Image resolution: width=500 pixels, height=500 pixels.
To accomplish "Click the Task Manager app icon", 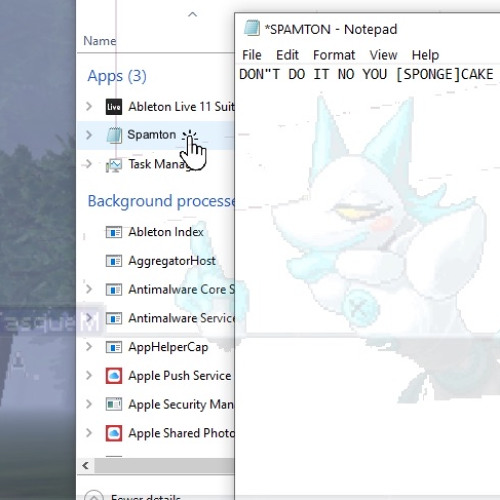I will point(114,165).
